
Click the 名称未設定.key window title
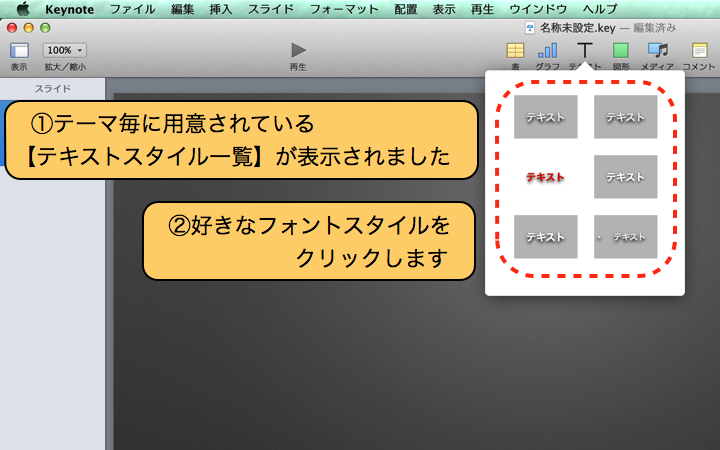[x=578, y=28]
